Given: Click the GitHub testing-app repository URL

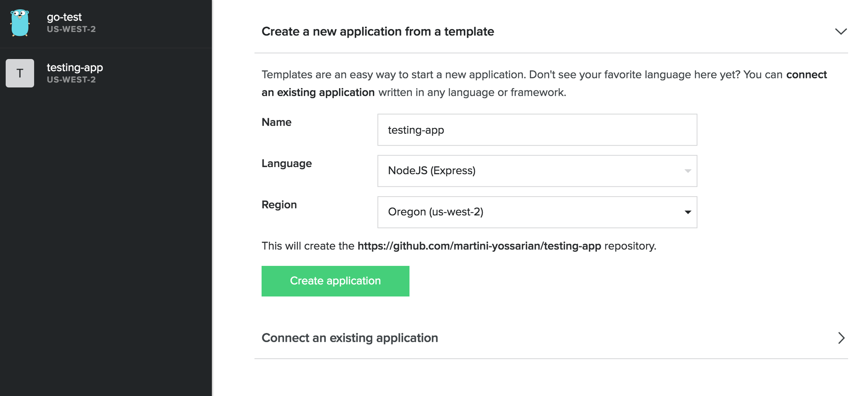Looking at the screenshot, I should tap(479, 246).
